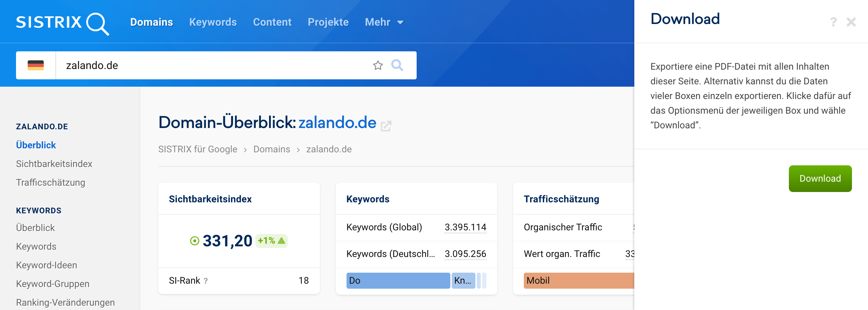
Task: Click the 3.395.114 global keywords value
Action: (x=465, y=228)
